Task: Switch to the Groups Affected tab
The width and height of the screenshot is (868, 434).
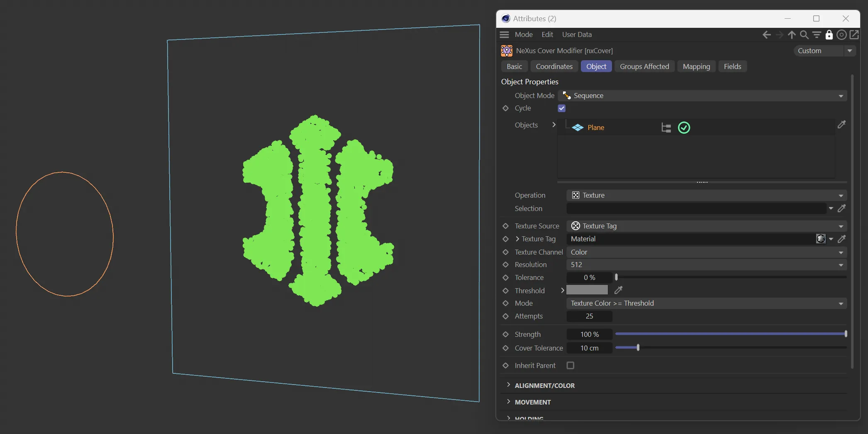Action: [x=644, y=66]
